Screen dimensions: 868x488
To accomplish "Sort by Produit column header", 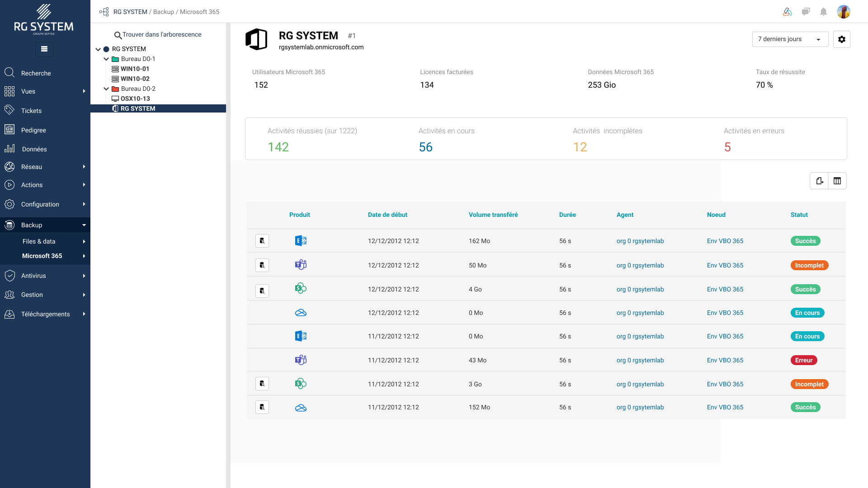I will (x=300, y=215).
